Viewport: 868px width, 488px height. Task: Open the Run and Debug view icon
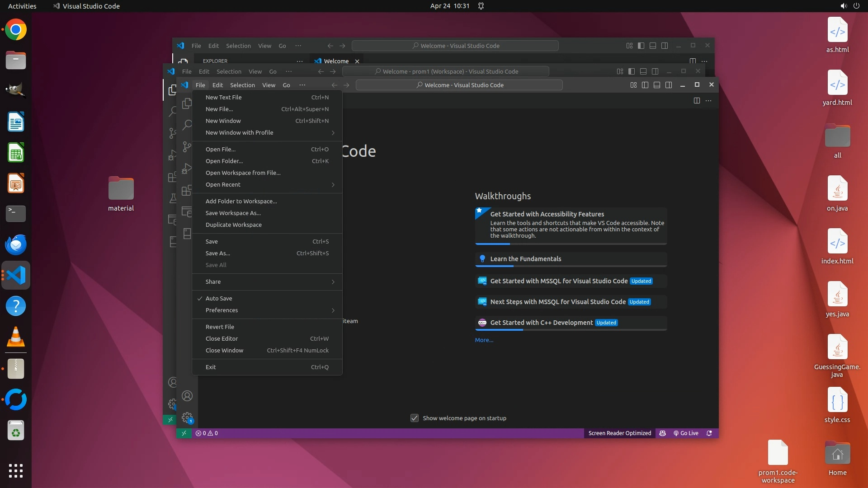point(187,169)
